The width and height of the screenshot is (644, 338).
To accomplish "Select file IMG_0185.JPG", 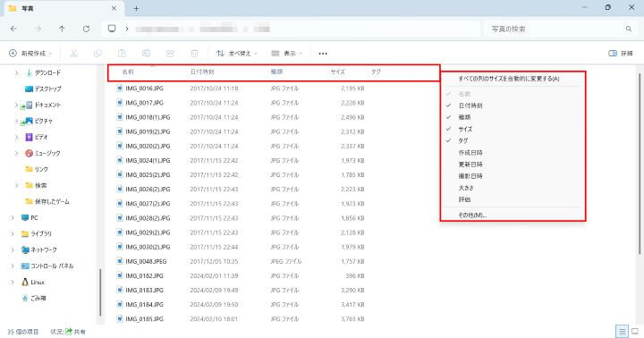I will click(x=144, y=318).
